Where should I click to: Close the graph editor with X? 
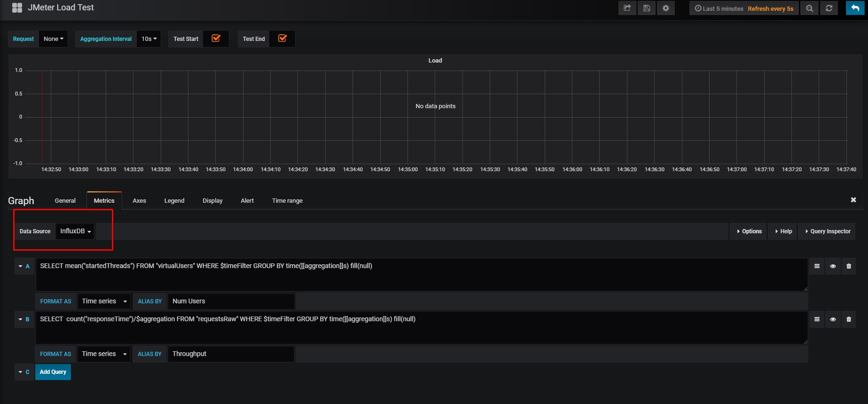click(x=853, y=200)
